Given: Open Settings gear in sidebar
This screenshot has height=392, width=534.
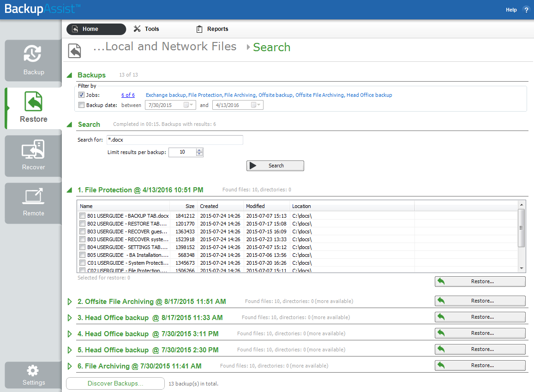Looking at the screenshot, I should [x=33, y=374].
